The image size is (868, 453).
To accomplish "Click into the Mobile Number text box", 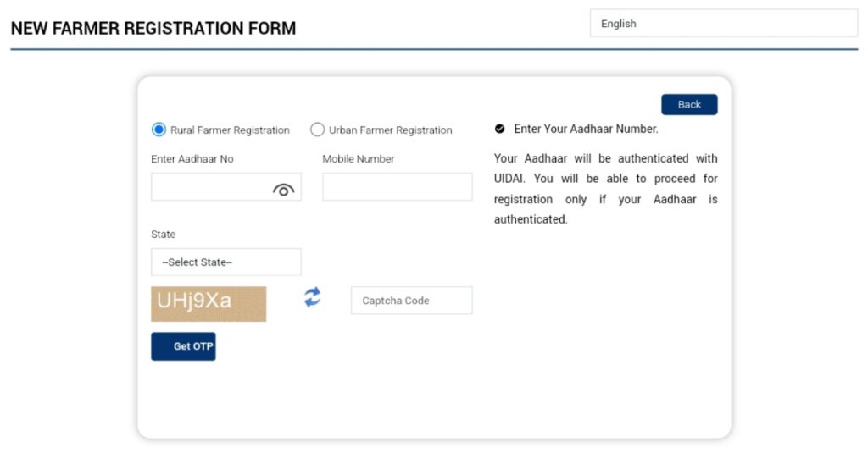I will [x=397, y=187].
